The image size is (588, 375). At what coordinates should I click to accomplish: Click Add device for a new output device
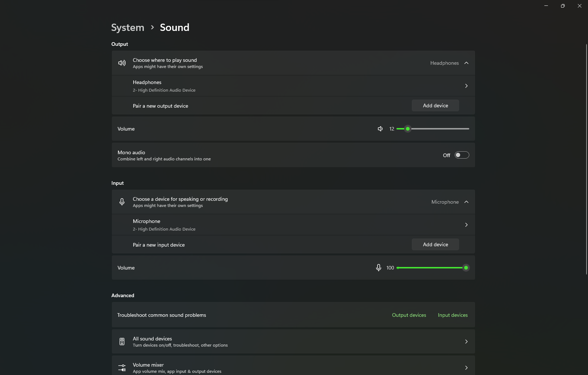[x=435, y=106]
